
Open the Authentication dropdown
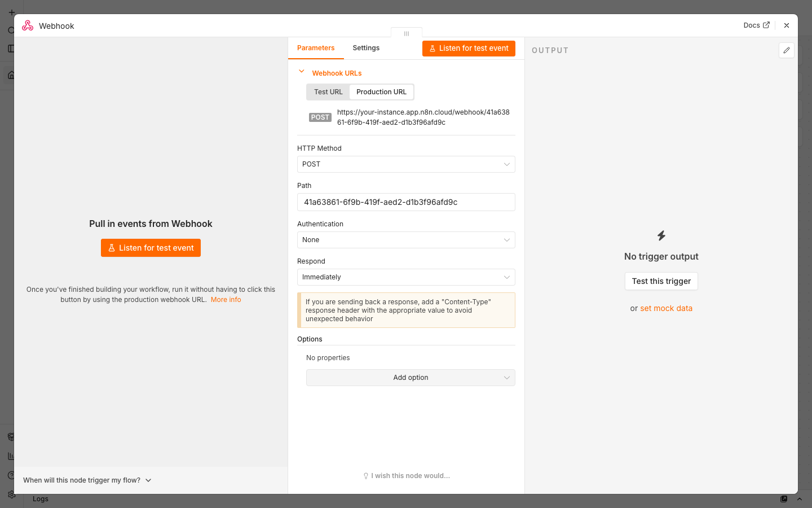point(406,240)
